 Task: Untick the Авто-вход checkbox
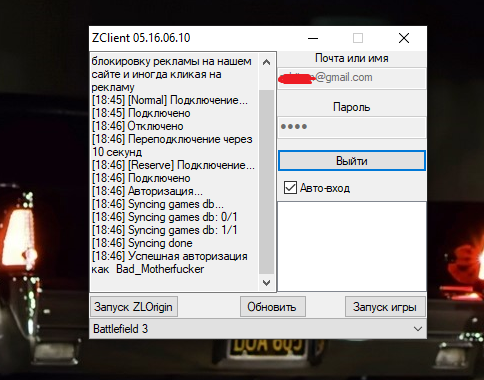(290, 188)
